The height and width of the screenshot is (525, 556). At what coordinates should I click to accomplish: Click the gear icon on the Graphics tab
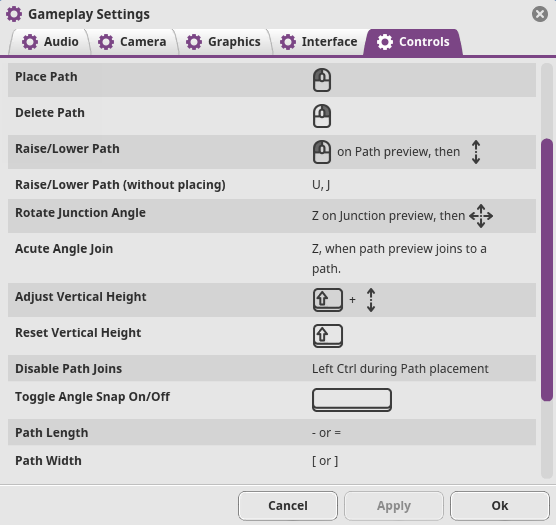point(194,42)
